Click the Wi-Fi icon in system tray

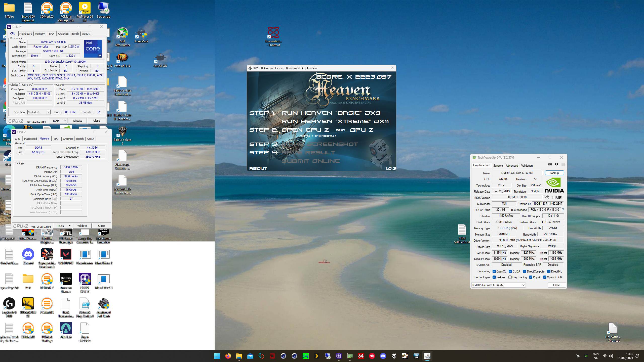(605, 356)
